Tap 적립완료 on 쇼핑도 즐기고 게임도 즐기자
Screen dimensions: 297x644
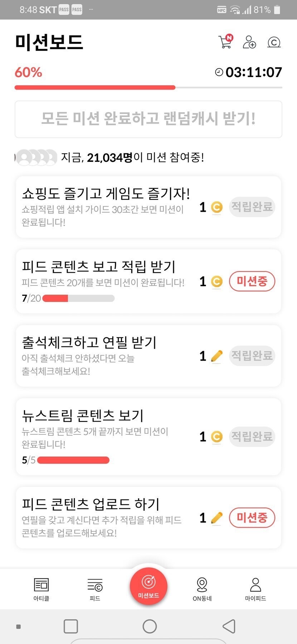pyautogui.click(x=252, y=207)
